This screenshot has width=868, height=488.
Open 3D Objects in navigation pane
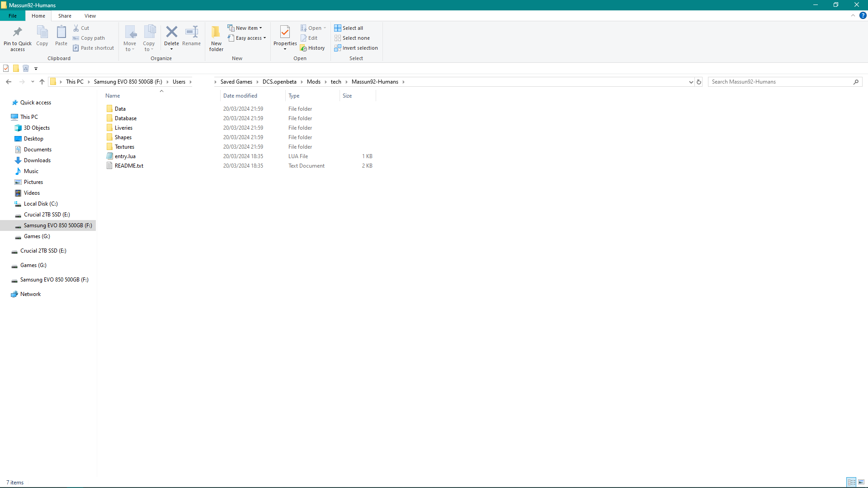tap(37, 128)
